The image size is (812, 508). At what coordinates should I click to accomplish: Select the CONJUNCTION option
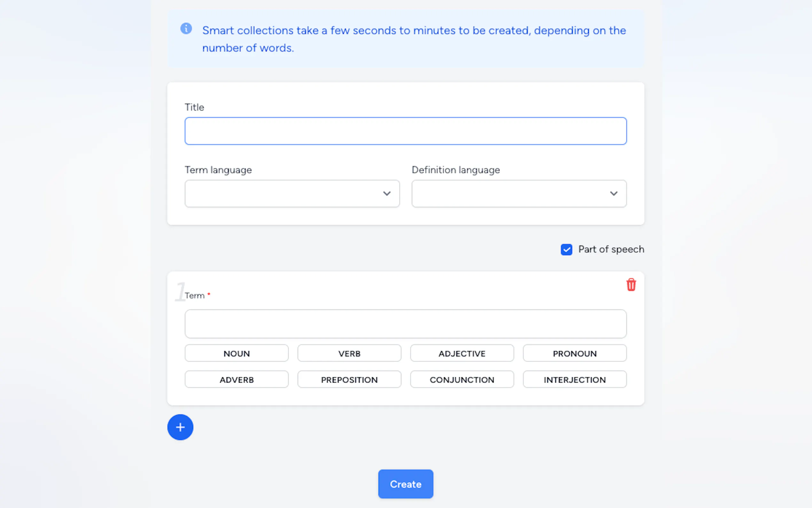click(462, 379)
